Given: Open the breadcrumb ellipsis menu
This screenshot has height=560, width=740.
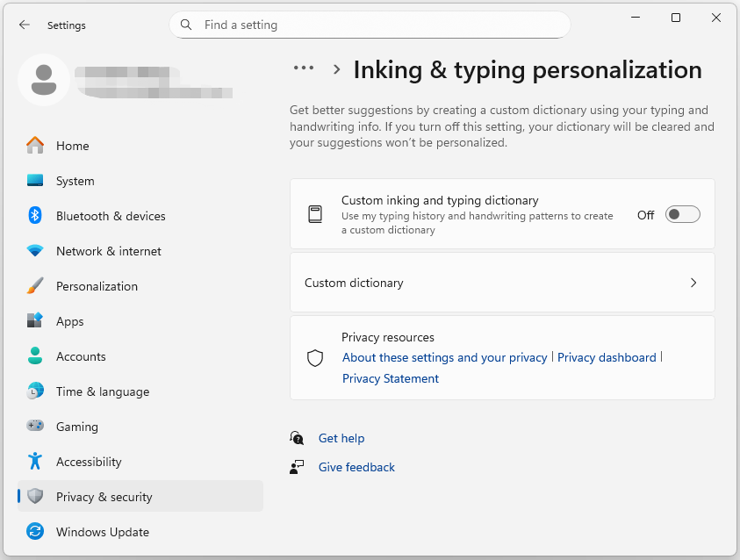Looking at the screenshot, I should pyautogui.click(x=303, y=68).
